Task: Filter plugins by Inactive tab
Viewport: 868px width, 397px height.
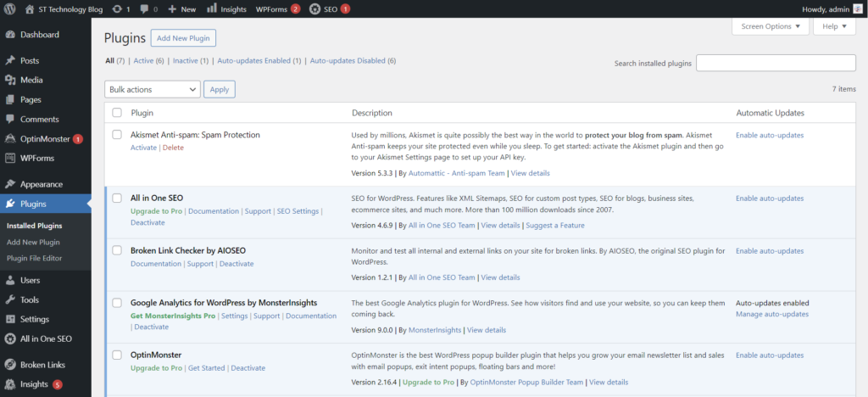Action: (x=185, y=61)
